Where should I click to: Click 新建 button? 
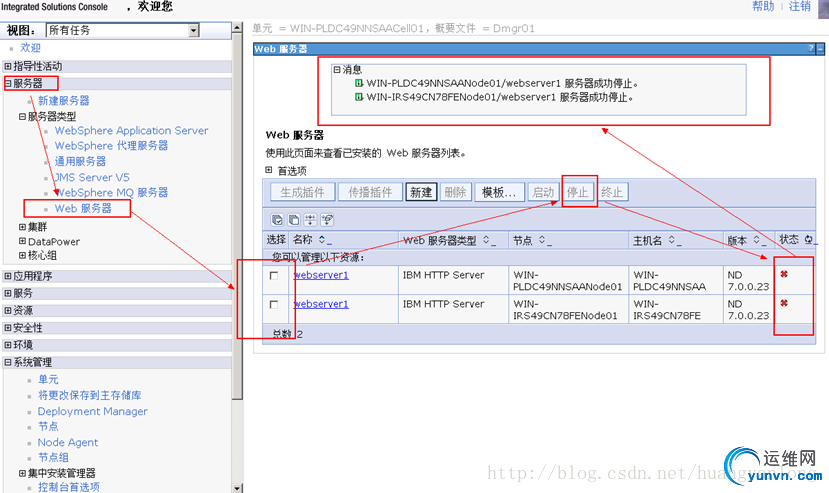(x=421, y=192)
